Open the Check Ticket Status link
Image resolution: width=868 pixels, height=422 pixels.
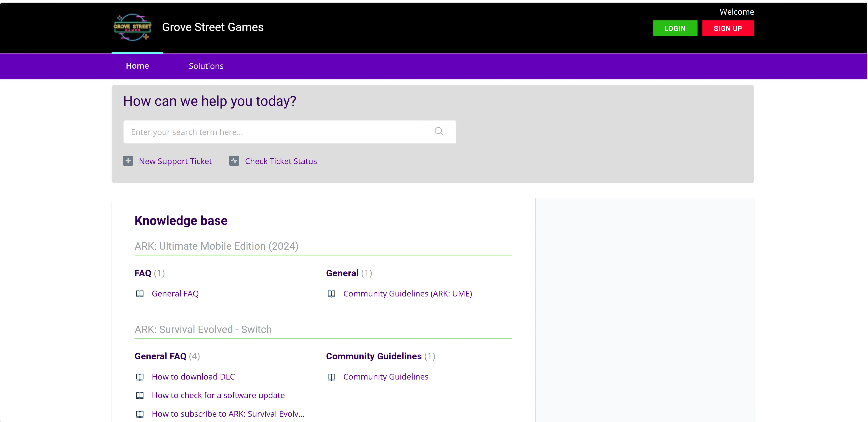coord(281,161)
